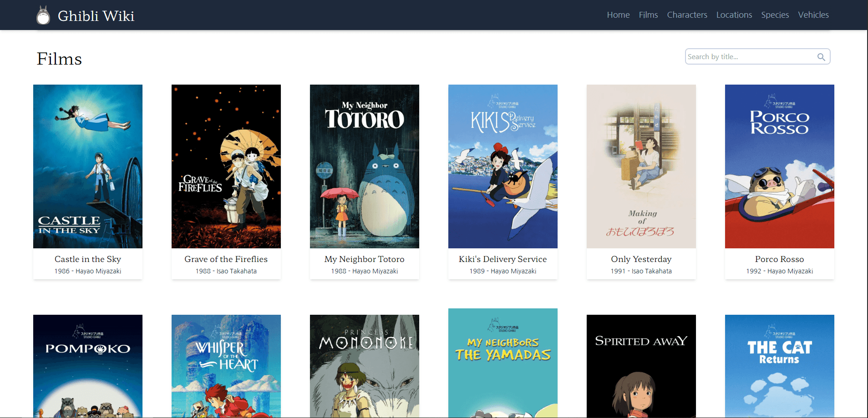Click The Cat Returns poster
The height and width of the screenshot is (418, 868).
(780, 366)
